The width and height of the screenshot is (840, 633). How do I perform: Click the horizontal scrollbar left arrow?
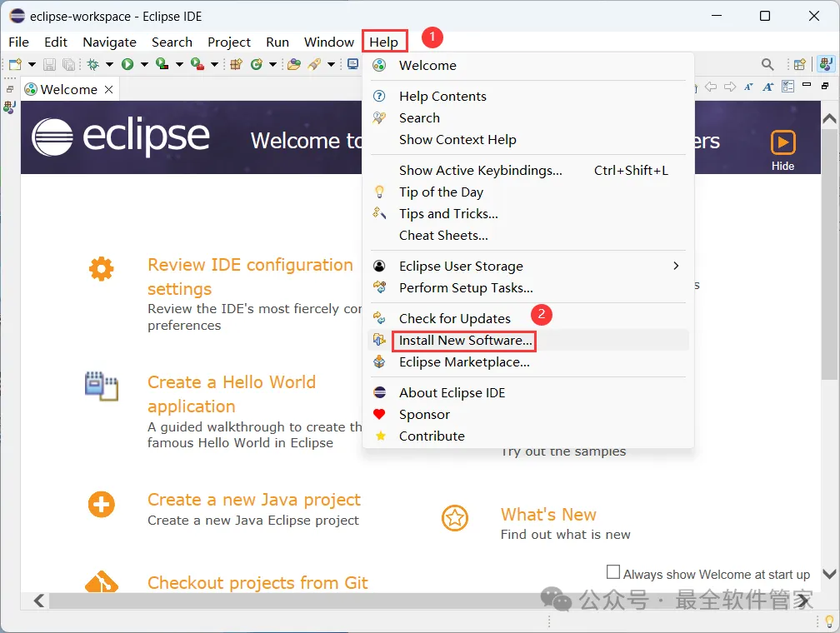click(38, 601)
